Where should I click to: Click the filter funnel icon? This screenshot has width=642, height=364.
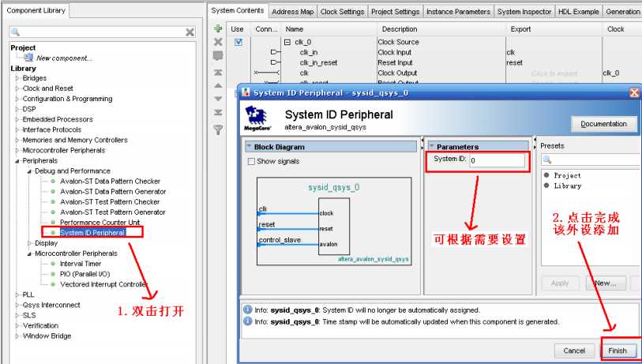click(218, 129)
